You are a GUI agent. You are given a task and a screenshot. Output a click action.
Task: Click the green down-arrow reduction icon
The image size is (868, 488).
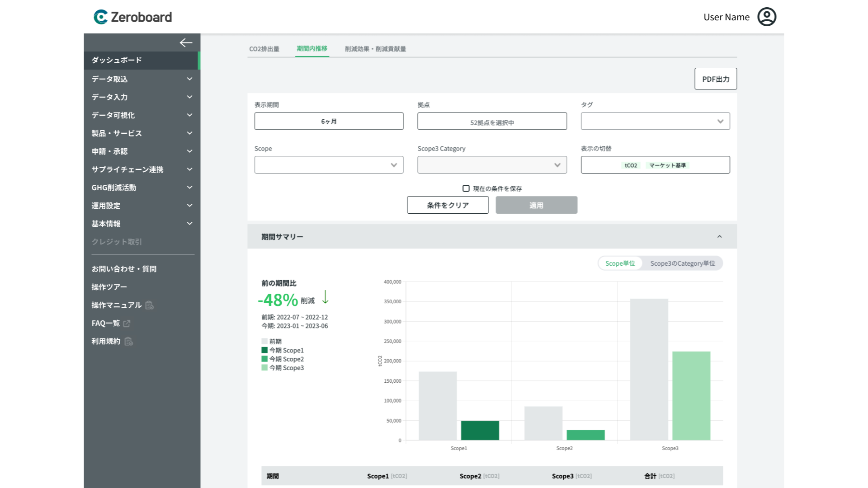(325, 297)
